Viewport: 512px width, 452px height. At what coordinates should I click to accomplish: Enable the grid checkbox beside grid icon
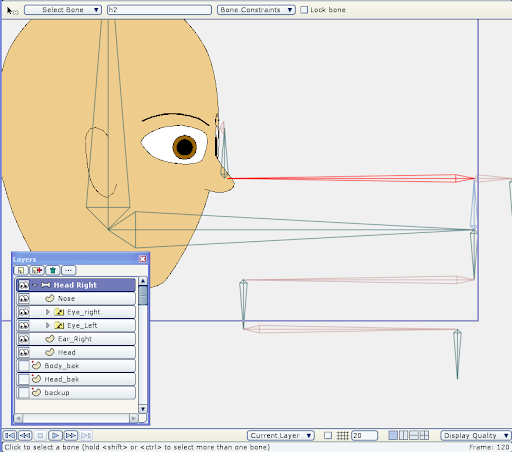pyautogui.click(x=328, y=435)
